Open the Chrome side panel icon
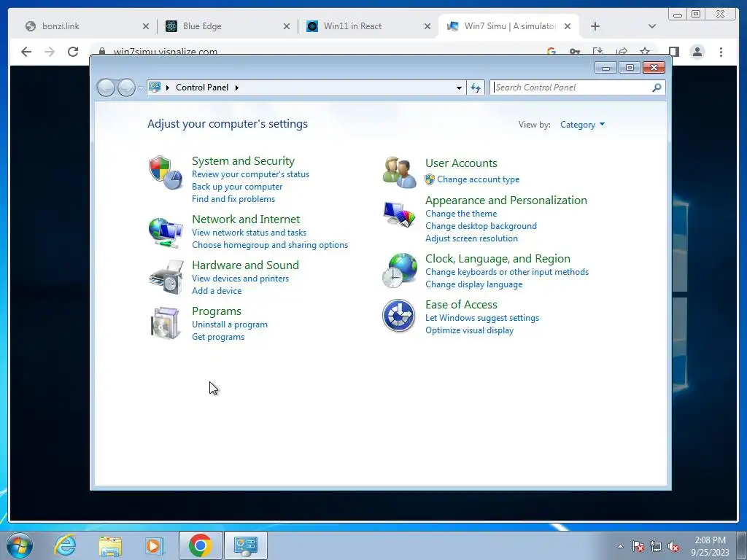 (x=673, y=52)
